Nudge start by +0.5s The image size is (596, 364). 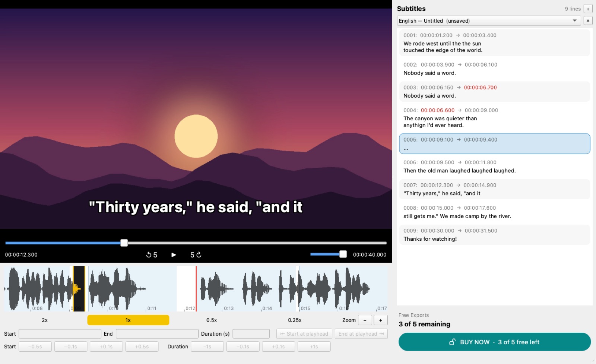142,346
